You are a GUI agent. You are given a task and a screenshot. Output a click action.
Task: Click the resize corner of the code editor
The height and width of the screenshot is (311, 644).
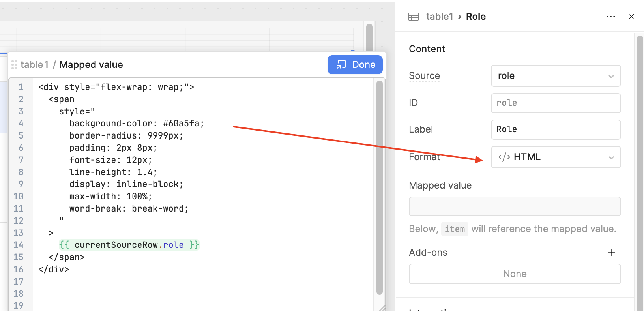pyautogui.click(x=382, y=307)
